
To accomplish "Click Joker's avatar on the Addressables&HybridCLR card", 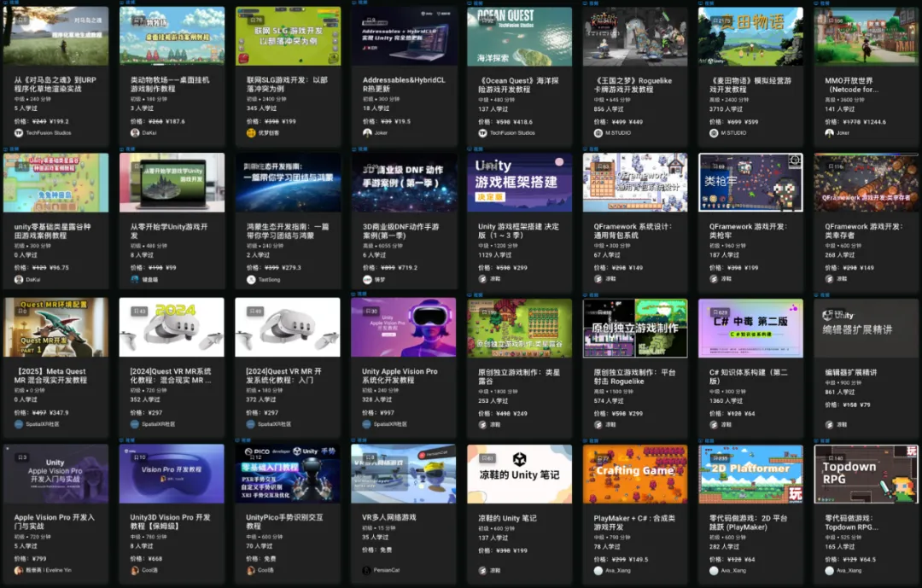I will tap(367, 133).
